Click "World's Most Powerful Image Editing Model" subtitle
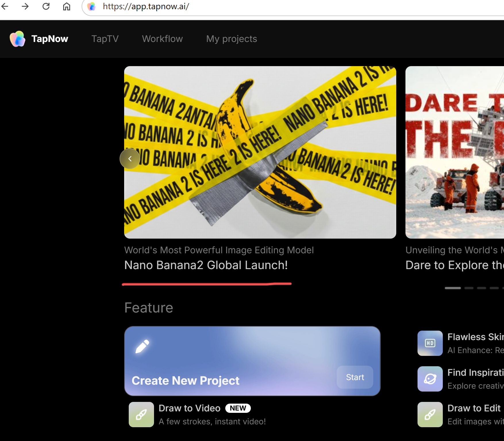 219,250
